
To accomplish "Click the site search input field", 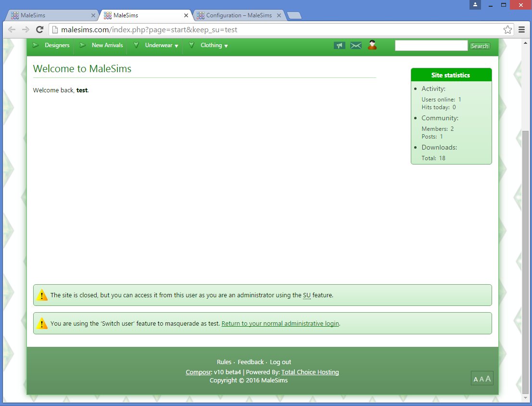I will click(x=431, y=45).
